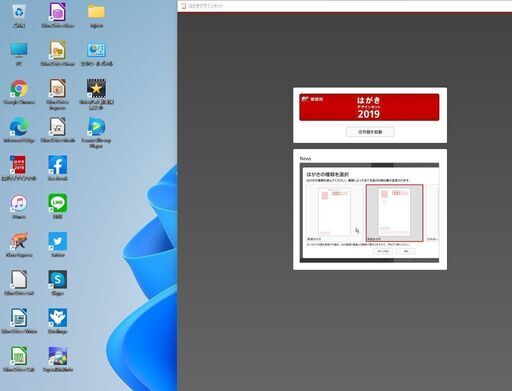The height and width of the screenshot is (391, 512).
Task: Launch Skype from the desktop
Action: pos(57,280)
